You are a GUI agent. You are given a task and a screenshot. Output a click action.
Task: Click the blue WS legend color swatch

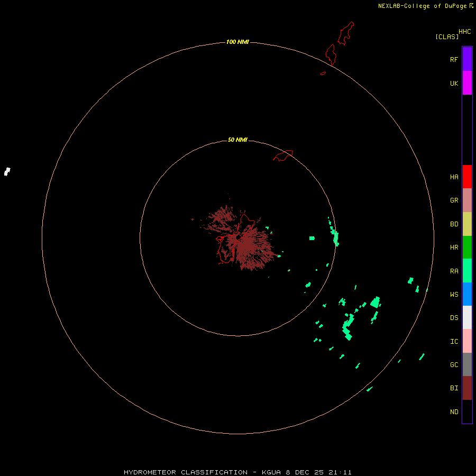467,294
